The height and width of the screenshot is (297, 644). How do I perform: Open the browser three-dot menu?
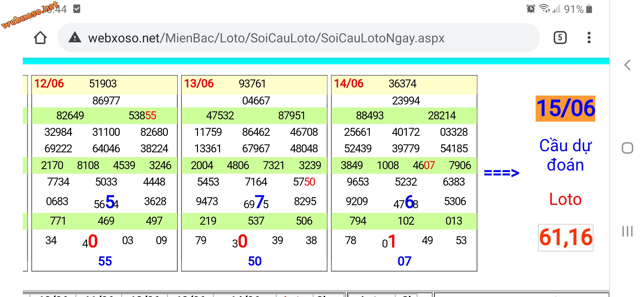(x=589, y=38)
